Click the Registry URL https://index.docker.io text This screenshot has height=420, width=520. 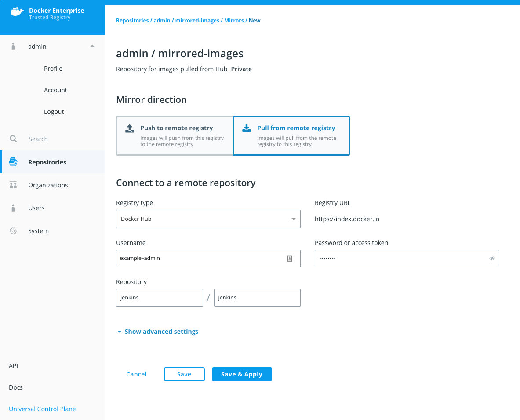[347, 219]
